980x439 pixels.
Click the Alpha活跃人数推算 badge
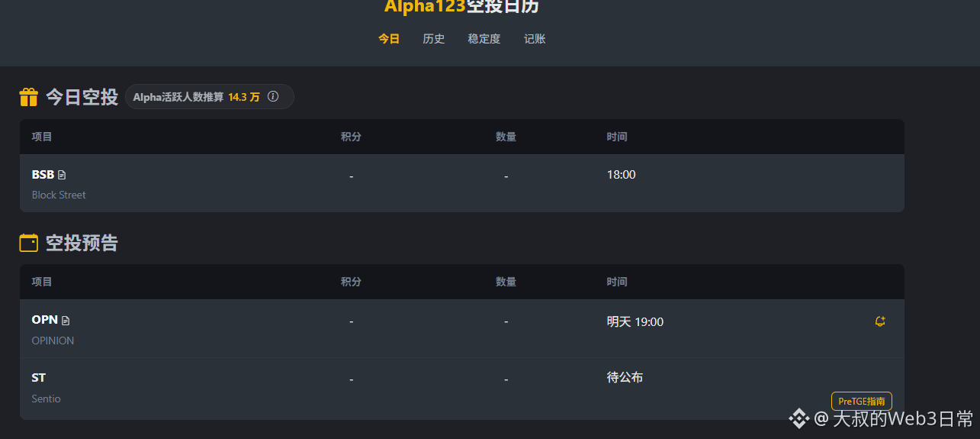point(210,97)
